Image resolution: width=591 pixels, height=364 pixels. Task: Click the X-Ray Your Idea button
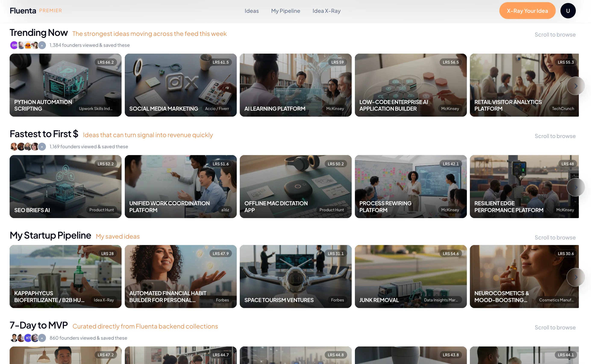527,11
